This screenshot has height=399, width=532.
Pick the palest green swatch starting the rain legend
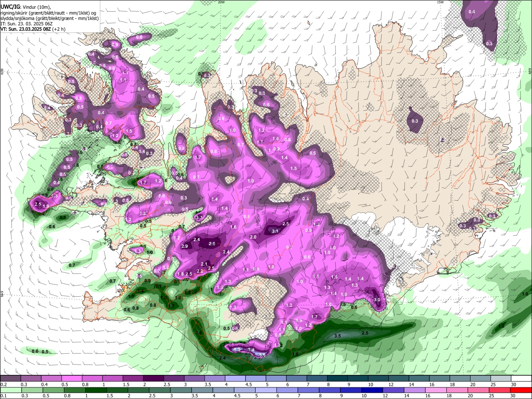(11, 390)
